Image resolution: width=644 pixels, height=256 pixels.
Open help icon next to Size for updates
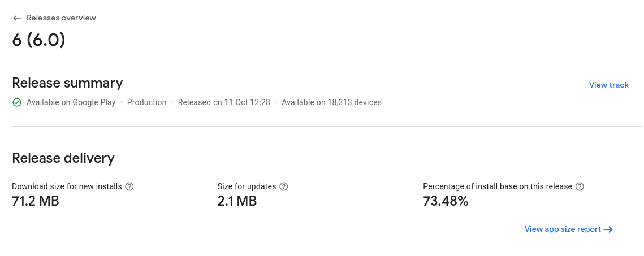tap(284, 186)
